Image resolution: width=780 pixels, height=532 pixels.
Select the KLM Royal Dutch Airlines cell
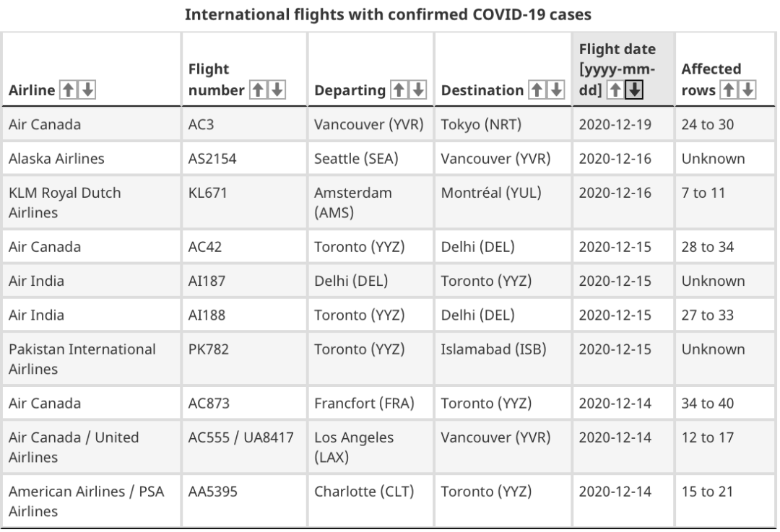coord(92,202)
